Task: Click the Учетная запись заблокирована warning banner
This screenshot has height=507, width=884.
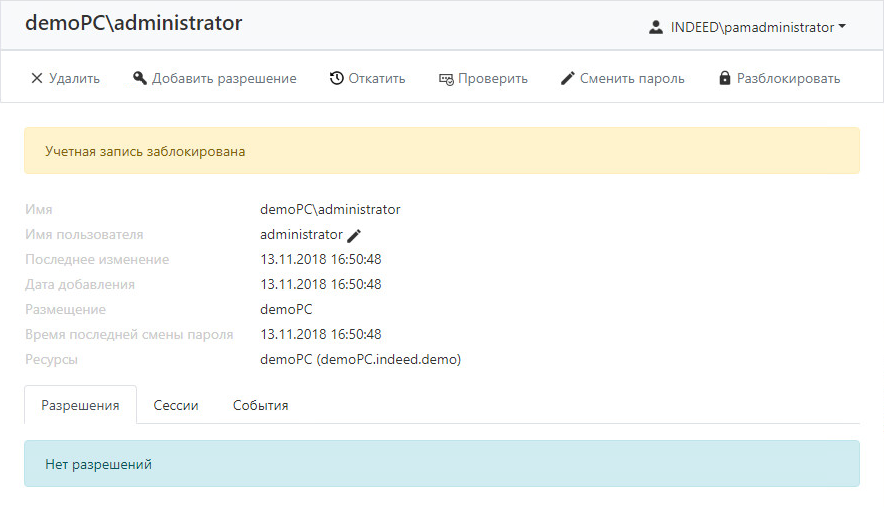Action: point(442,151)
